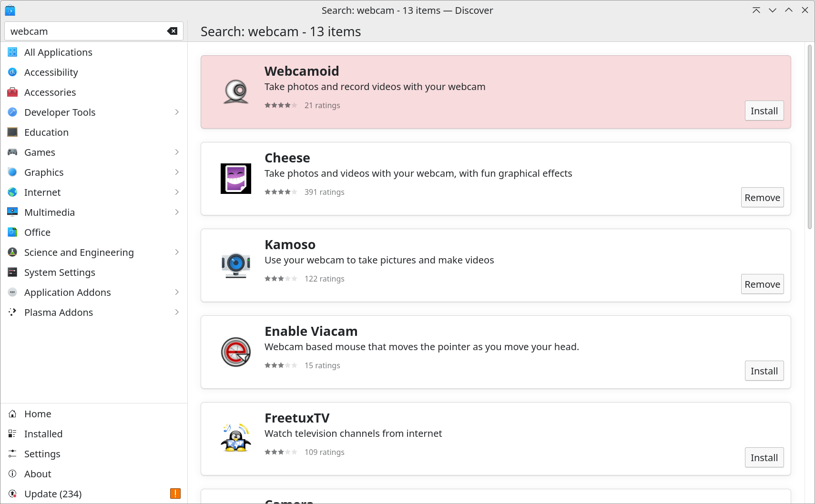Click the Plasma Addons icon
815x504 pixels.
12,312
